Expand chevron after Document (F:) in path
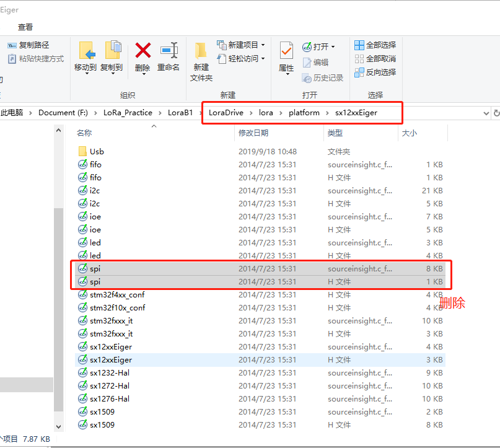Viewport: 500px width, 448px height. (x=95, y=113)
